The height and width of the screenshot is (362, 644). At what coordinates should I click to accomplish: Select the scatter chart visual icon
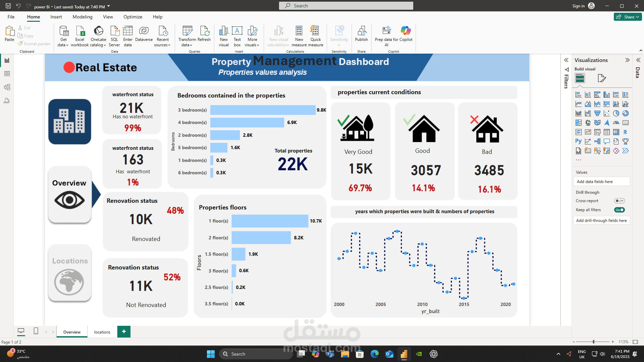pyautogui.click(x=607, y=114)
